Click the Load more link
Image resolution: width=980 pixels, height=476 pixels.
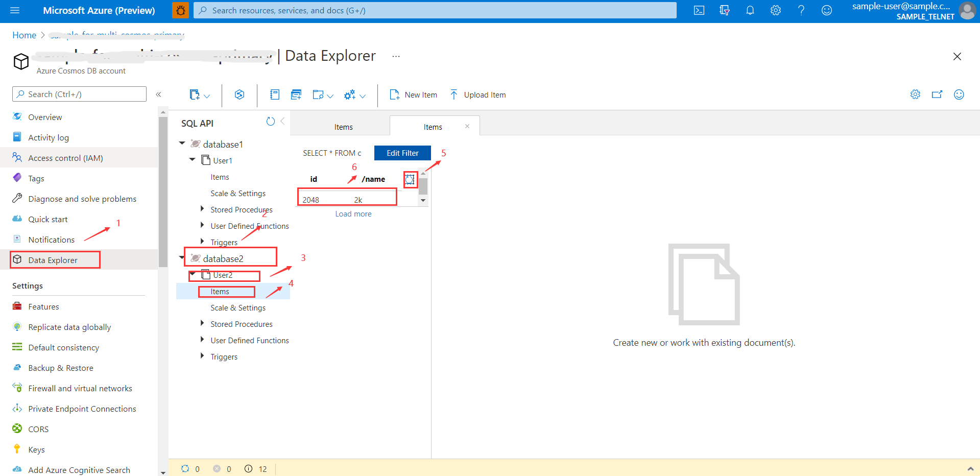point(353,214)
